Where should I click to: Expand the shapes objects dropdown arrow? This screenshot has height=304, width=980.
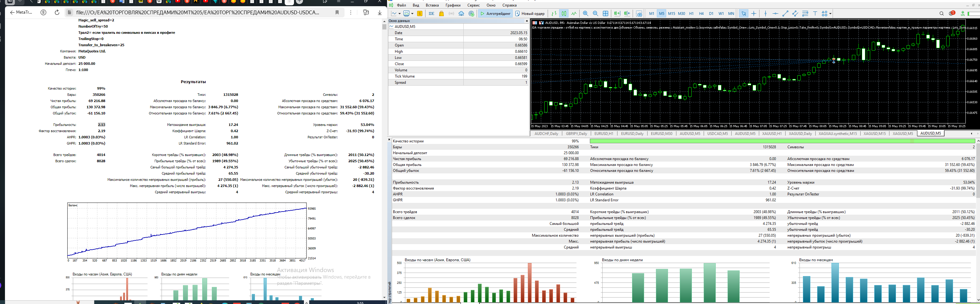point(831,14)
